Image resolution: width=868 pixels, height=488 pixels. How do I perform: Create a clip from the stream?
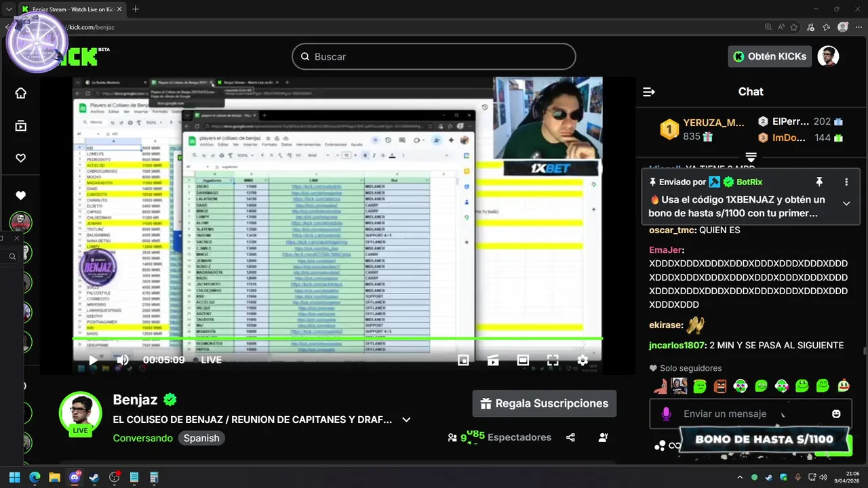point(493,360)
